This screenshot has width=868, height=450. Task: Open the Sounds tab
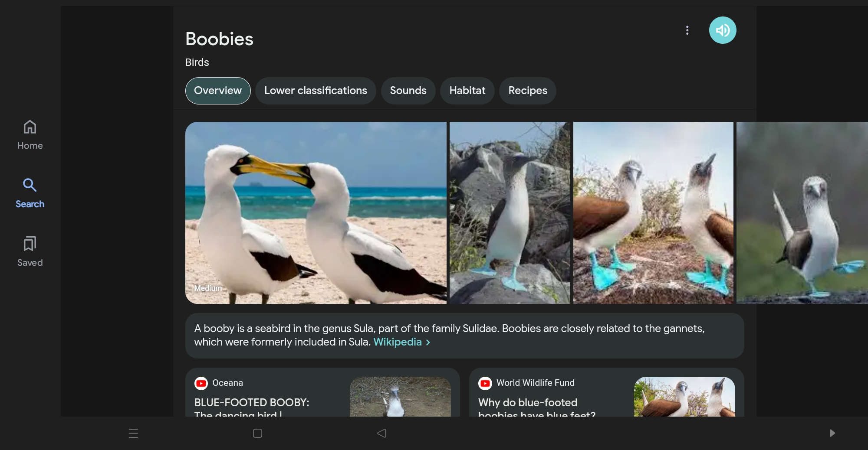click(408, 91)
